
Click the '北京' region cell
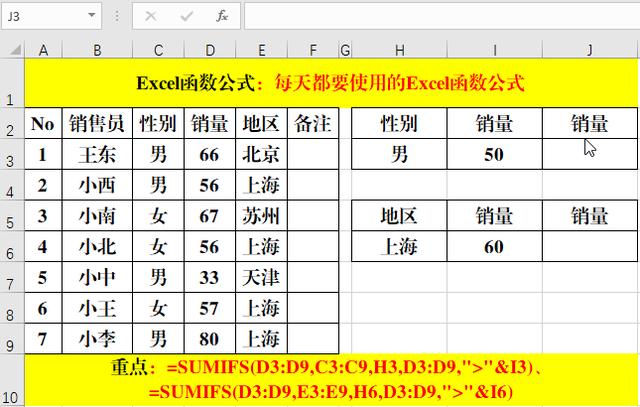tap(262, 154)
